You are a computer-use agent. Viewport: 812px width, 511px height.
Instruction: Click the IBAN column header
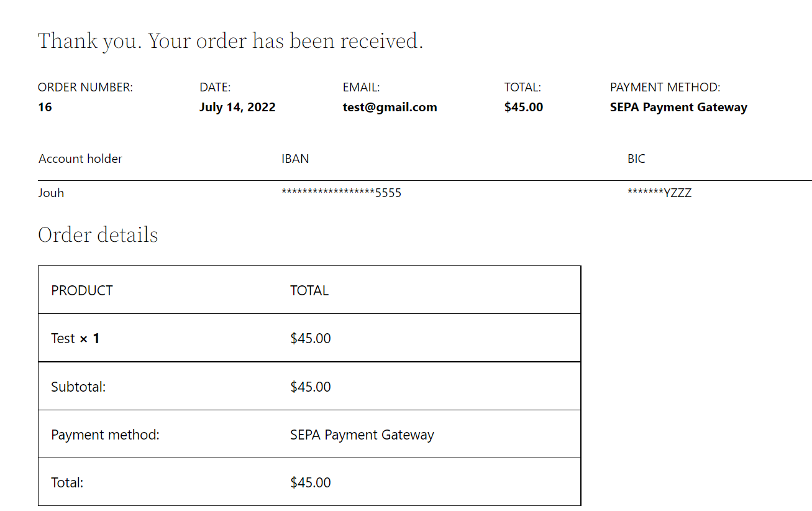pyautogui.click(x=295, y=159)
